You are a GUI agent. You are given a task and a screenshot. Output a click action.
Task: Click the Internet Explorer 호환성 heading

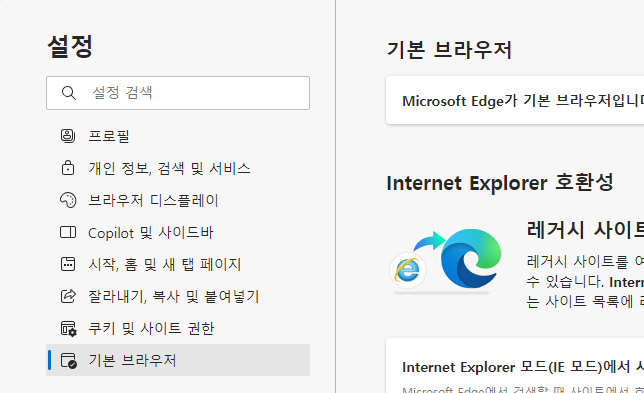(x=500, y=182)
